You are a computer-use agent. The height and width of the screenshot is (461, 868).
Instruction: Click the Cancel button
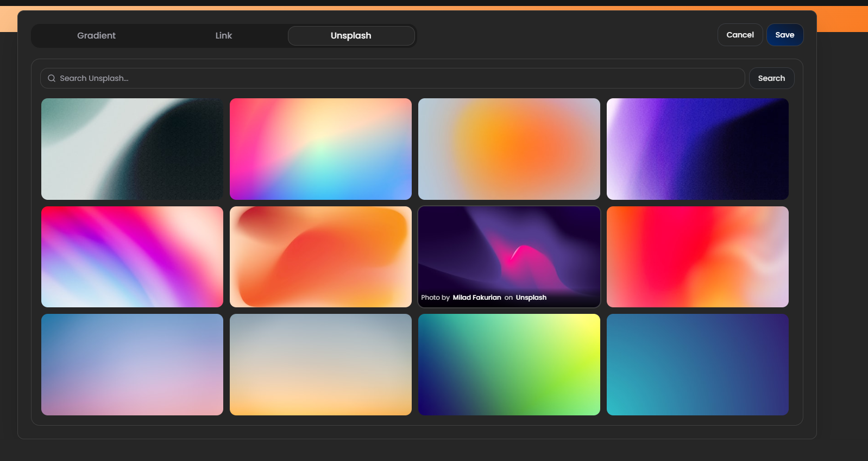point(740,35)
